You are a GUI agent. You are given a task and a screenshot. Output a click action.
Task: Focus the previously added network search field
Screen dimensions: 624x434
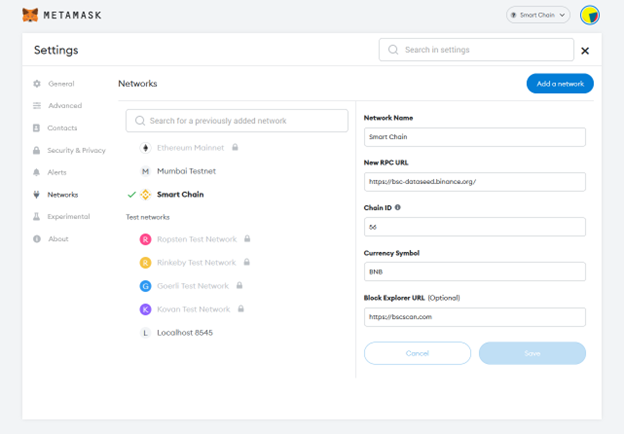point(237,121)
